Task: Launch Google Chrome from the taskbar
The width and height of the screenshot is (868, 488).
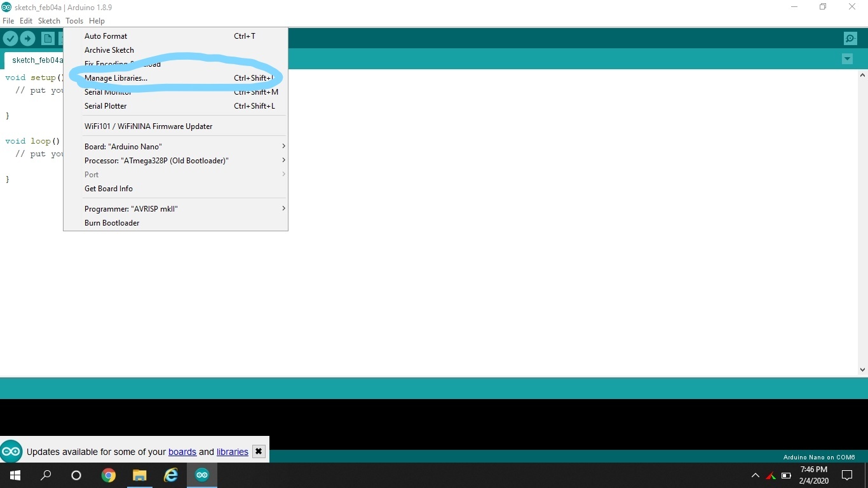Action: point(109,475)
